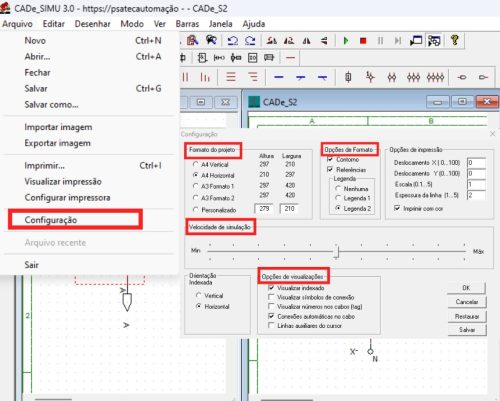Select the A4 Horizontal format option
Image resolution: width=500 pixels, height=401 pixels.
196,175
